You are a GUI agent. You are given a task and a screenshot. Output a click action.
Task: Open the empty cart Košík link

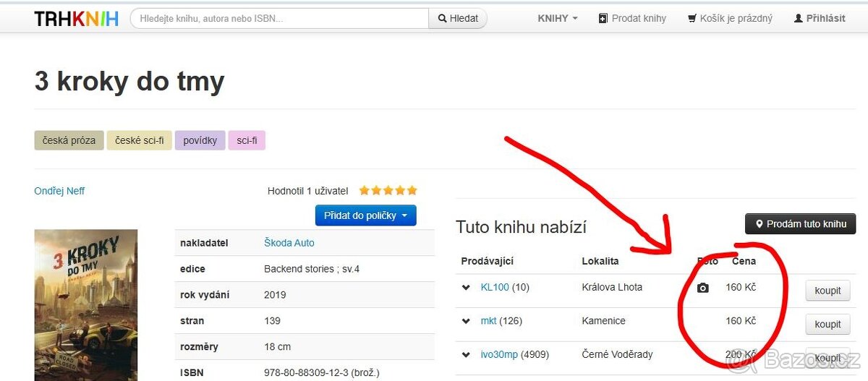[730, 18]
